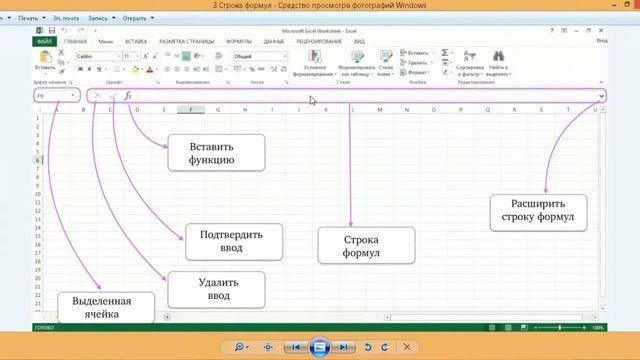Start the Photo Viewer slide show
Image resolution: width=640 pixels, height=360 pixels.
coord(320,347)
